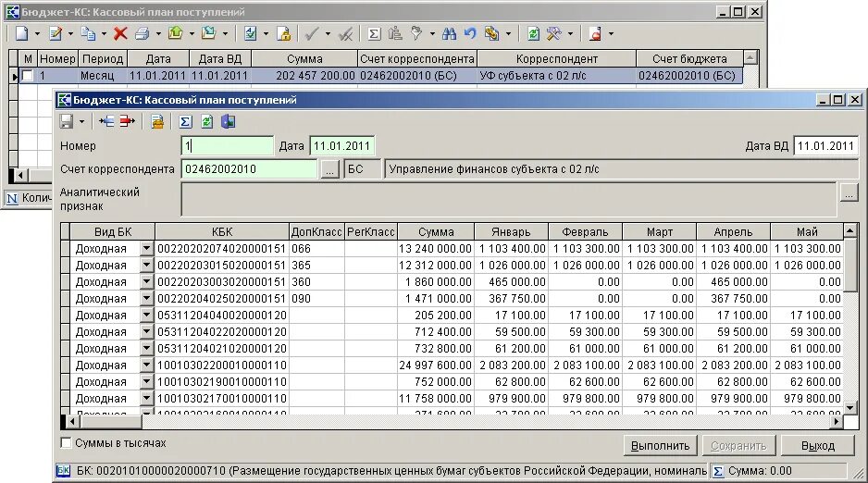Click the sigma sum icon in front window toolbar

[x=185, y=122]
